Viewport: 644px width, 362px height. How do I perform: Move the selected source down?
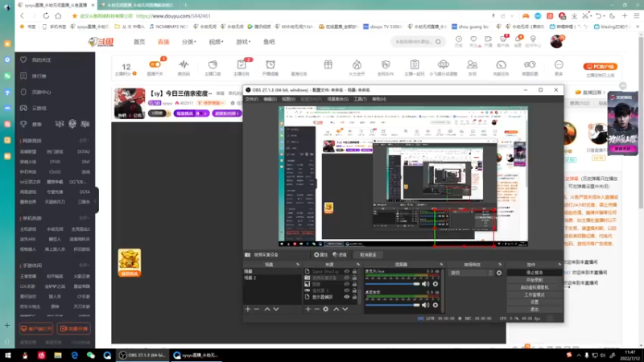pos(345,309)
